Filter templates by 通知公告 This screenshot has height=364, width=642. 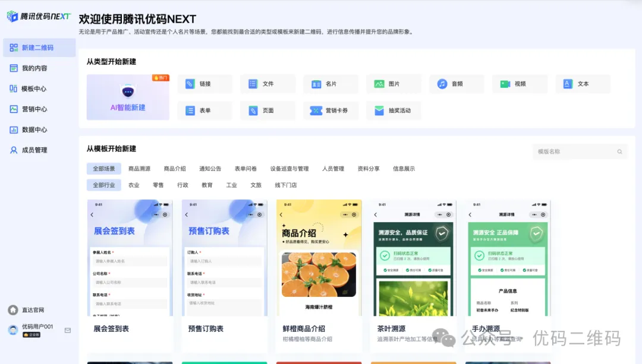(x=210, y=169)
